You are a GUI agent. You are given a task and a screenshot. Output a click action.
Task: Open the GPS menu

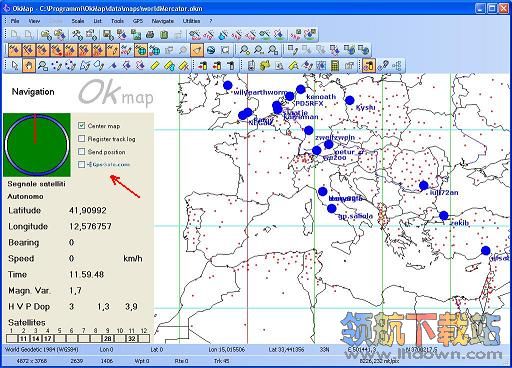click(x=138, y=21)
